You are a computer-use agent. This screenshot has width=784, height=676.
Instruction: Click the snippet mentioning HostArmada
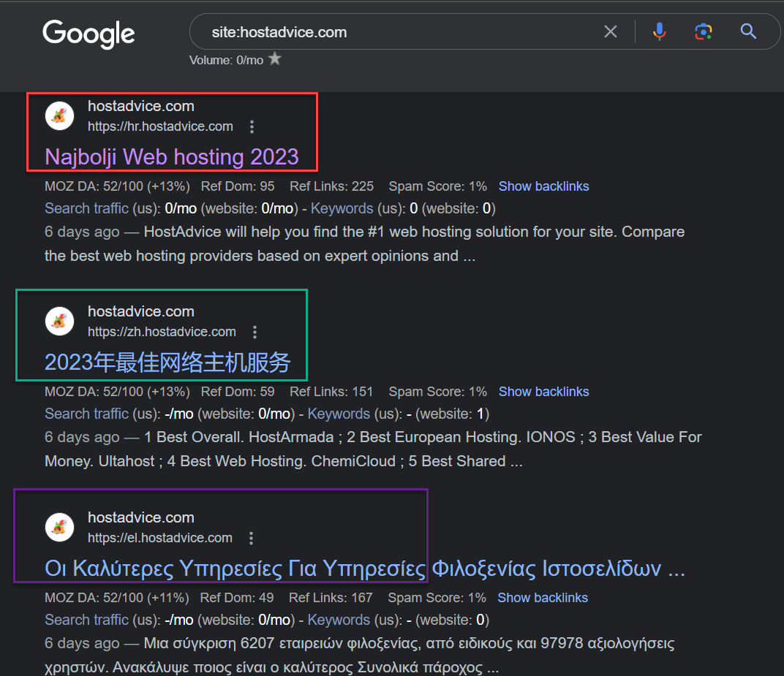point(373,449)
